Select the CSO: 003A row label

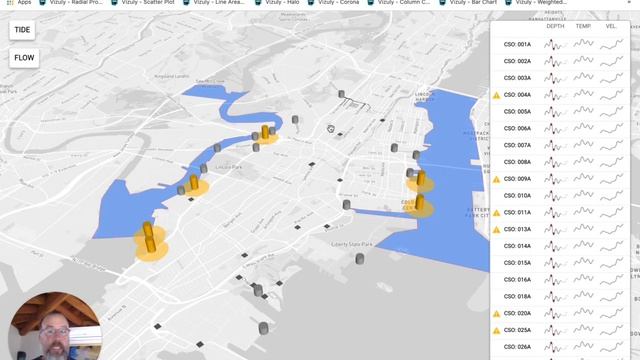click(x=517, y=78)
